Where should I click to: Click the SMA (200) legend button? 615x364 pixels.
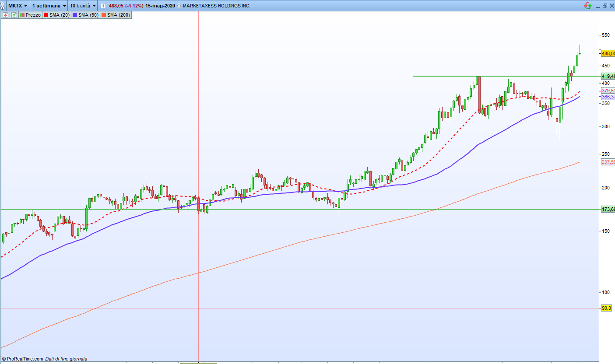tap(116, 15)
